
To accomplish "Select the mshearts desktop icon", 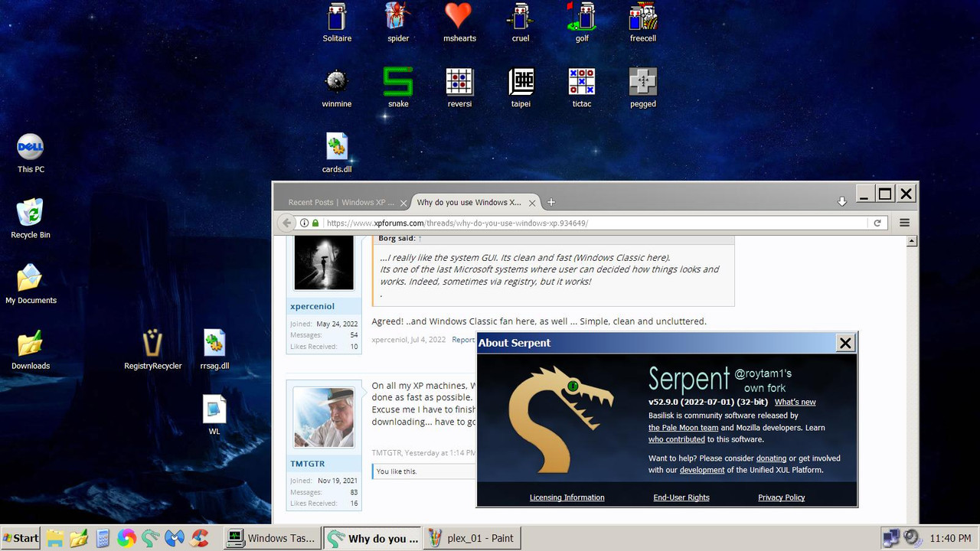I will click(459, 23).
